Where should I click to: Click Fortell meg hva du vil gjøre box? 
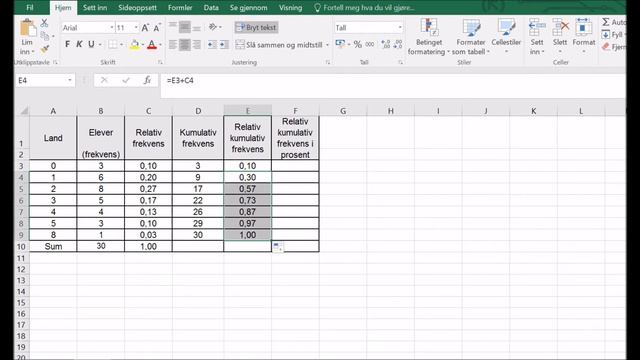[364, 7]
